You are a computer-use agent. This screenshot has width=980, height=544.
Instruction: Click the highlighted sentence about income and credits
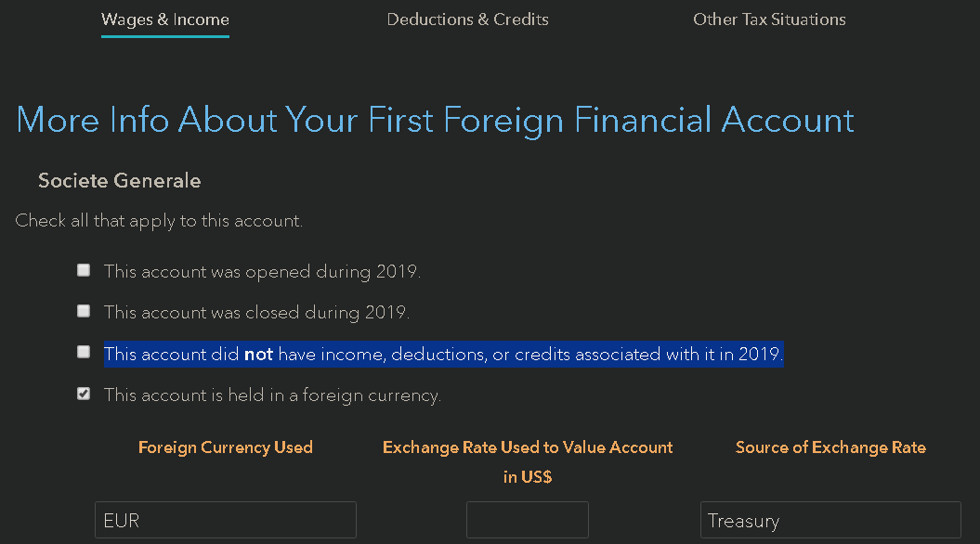point(443,354)
